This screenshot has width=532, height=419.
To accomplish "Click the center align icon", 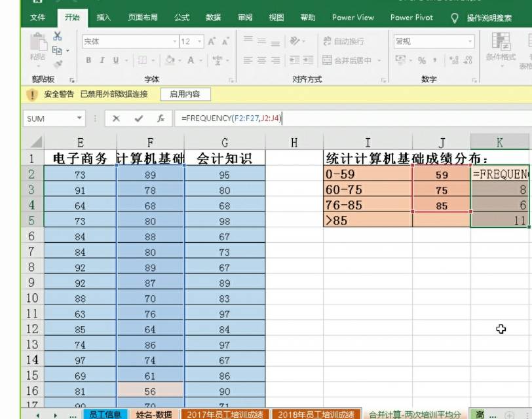I will click(x=261, y=60).
